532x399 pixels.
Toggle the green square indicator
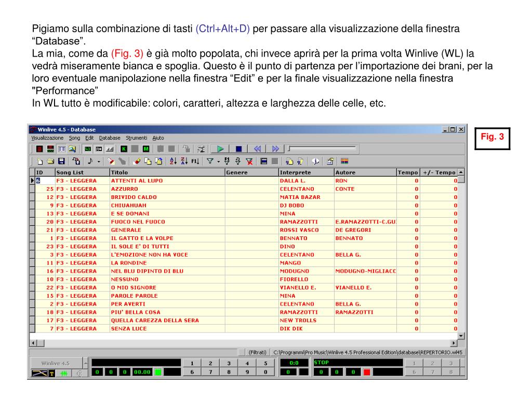(x=158, y=372)
